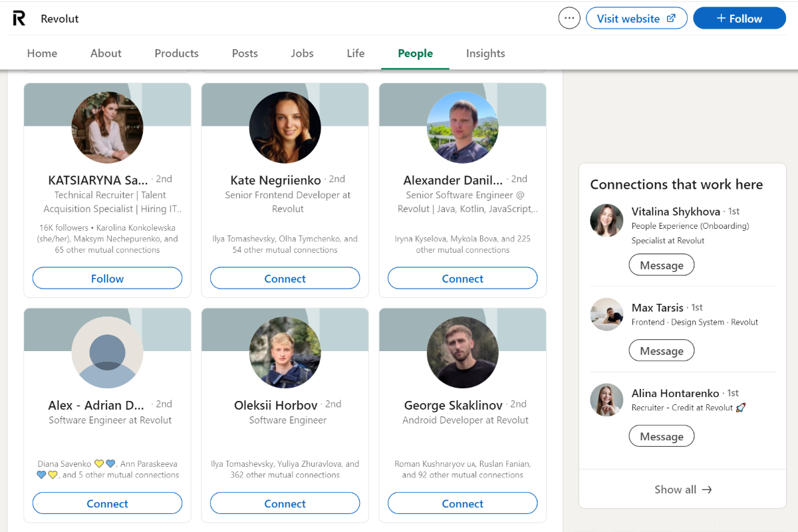Open the three-dots more options menu
798x532 pixels.
tap(569, 19)
